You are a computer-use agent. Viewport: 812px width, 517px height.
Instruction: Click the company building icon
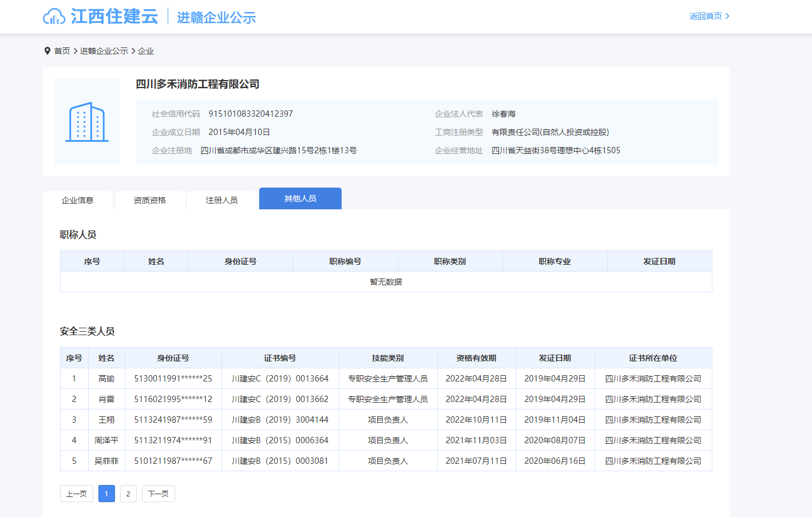(x=87, y=122)
